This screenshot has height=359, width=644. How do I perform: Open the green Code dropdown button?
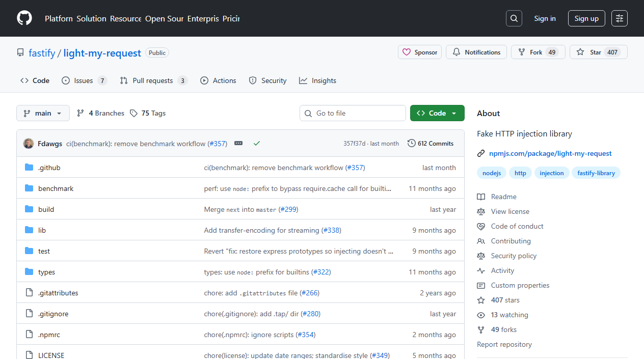[x=437, y=113]
